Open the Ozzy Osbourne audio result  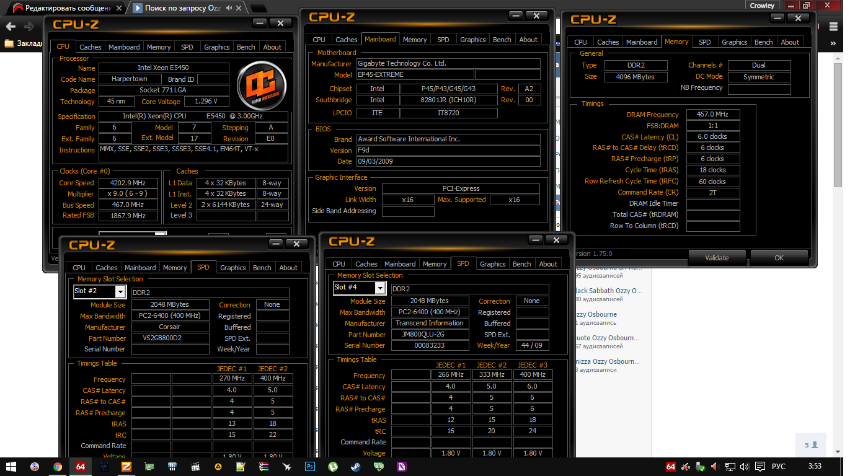click(595, 314)
